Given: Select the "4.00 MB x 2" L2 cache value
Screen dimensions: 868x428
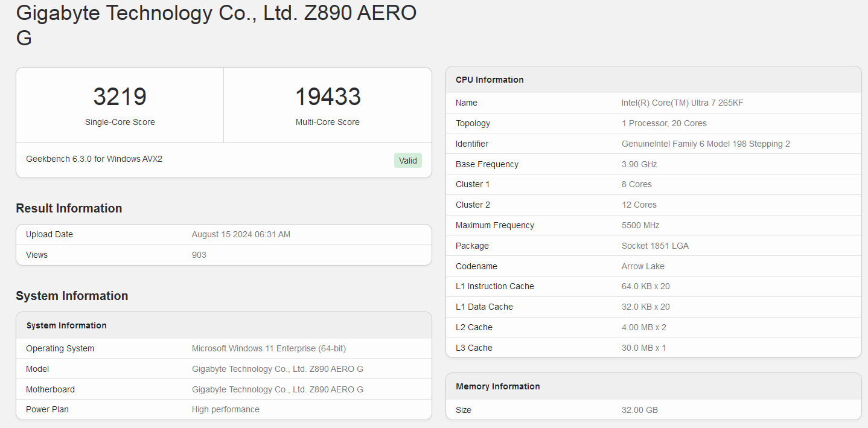Looking at the screenshot, I should tap(644, 327).
